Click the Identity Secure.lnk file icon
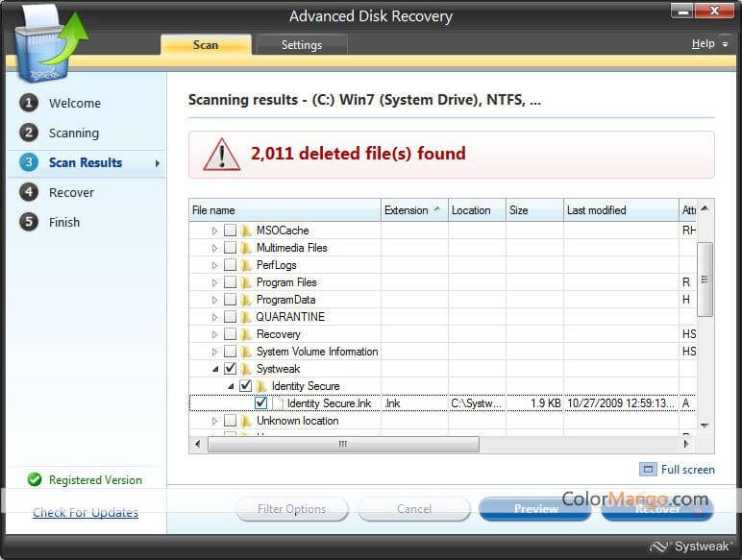 point(277,403)
